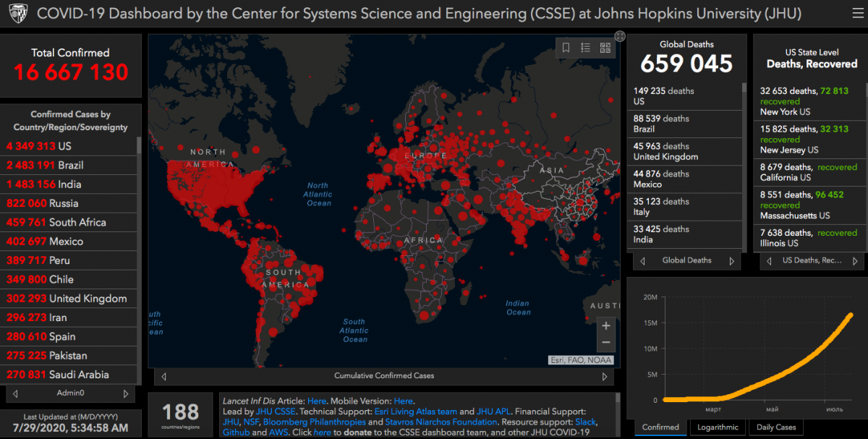Open the Stavros Niarchos Foundation link
This screenshot has height=439, width=868.
tap(442, 422)
